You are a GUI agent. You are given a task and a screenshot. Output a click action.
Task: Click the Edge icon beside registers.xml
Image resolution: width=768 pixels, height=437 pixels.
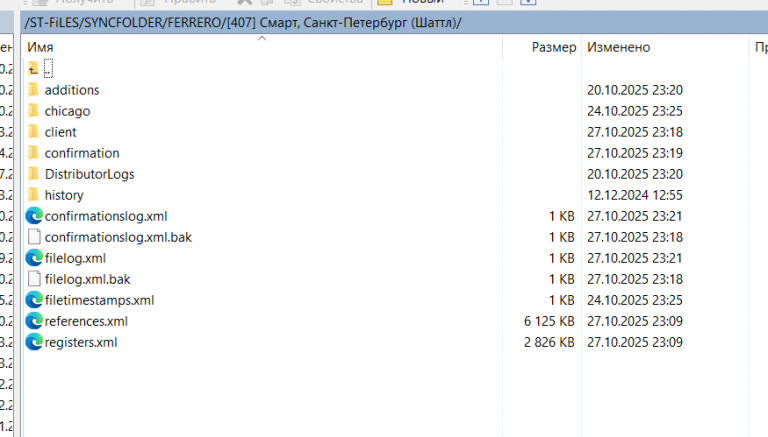coord(34,342)
